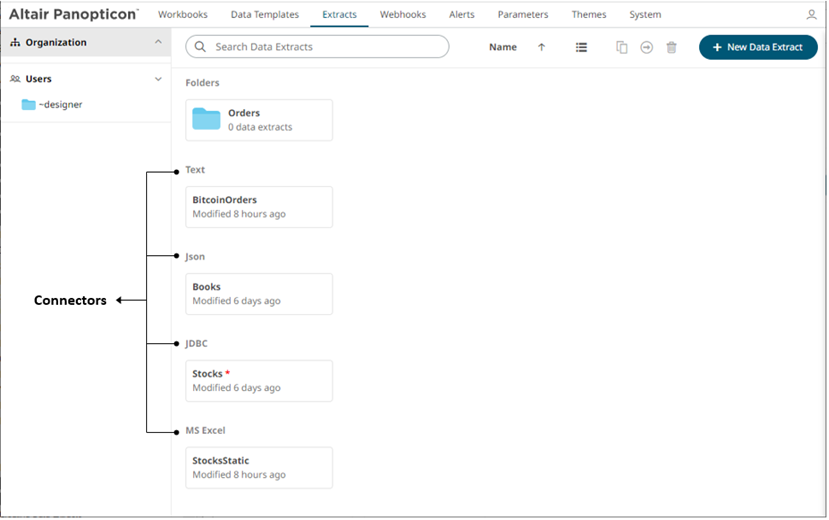Click the Text connector heading
This screenshot has height=520, width=829.
[195, 170]
